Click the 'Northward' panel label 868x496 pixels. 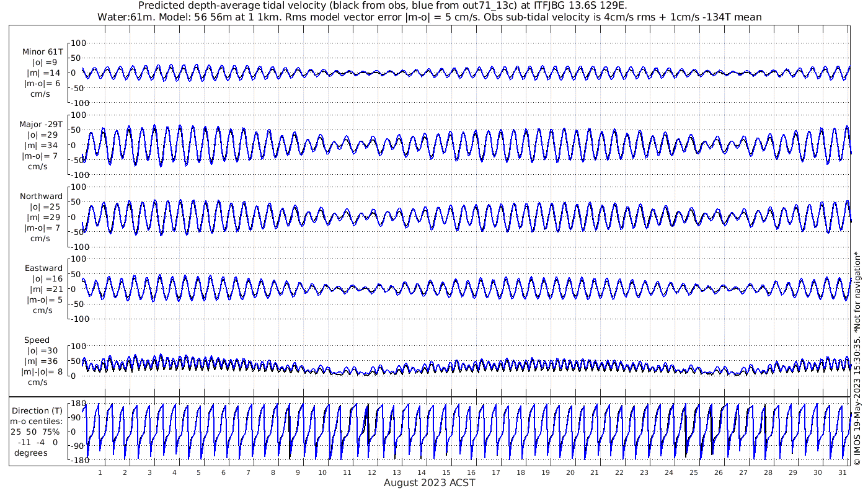pyautogui.click(x=42, y=196)
